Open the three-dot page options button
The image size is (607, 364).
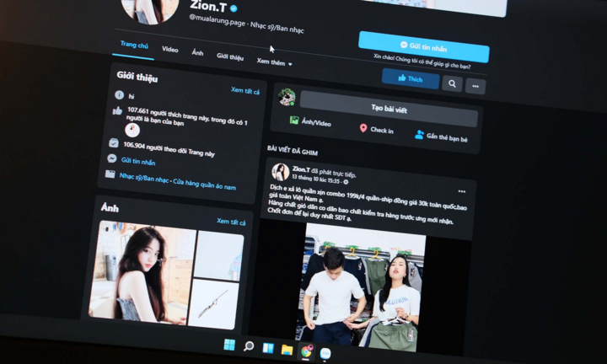[x=475, y=86]
